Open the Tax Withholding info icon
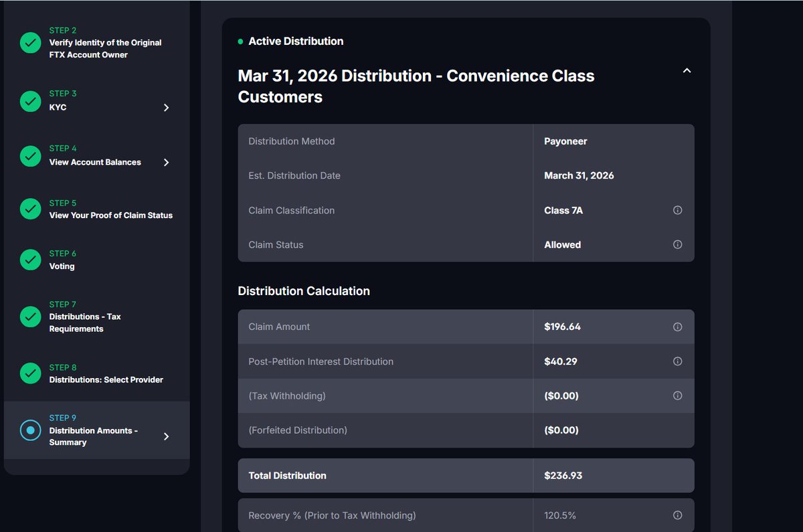This screenshot has width=803, height=532. (677, 395)
